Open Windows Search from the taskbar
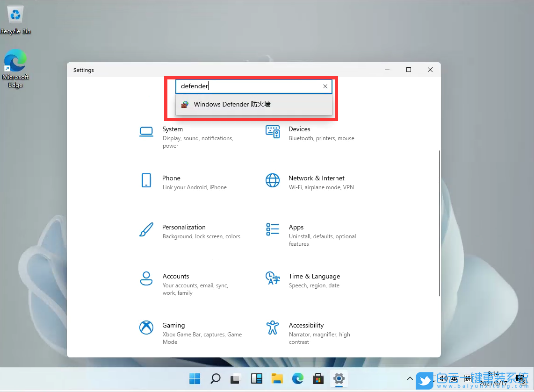 (x=215, y=378)
